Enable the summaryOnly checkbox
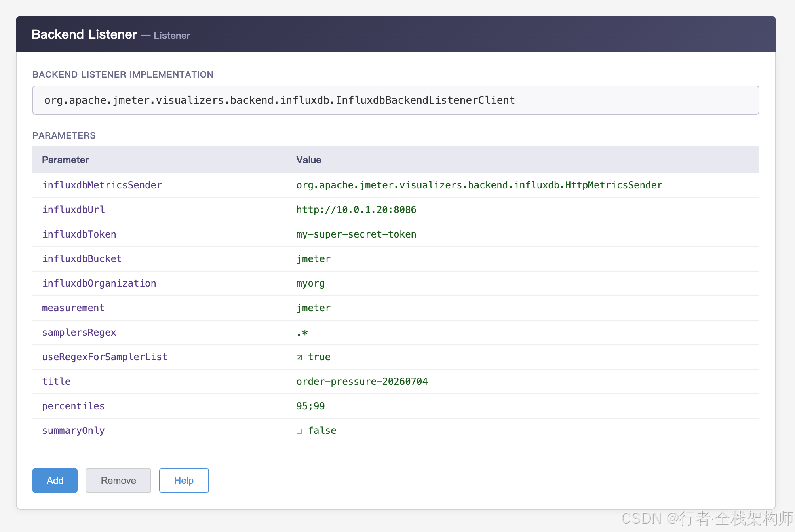This screenshot has width=795, height=532. [299, 431]
